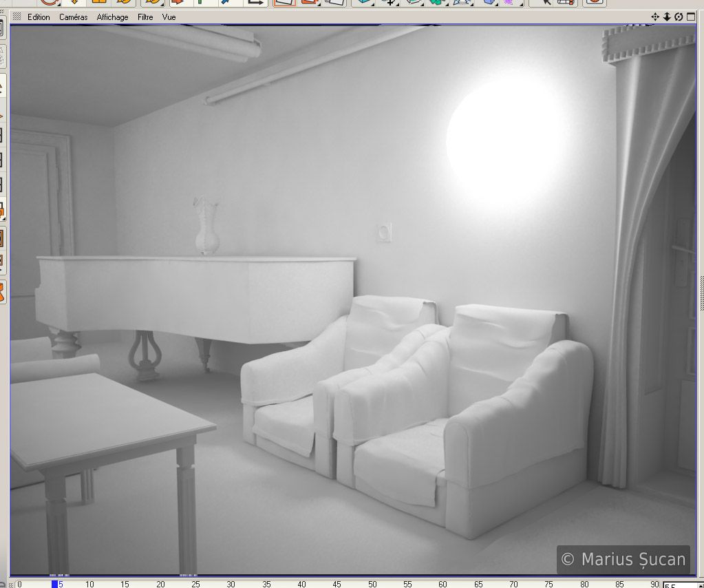704x588 pixels.
Task: Click the frame number field beside the timeline
Action: pyautogui.click(x=674, y=585)
